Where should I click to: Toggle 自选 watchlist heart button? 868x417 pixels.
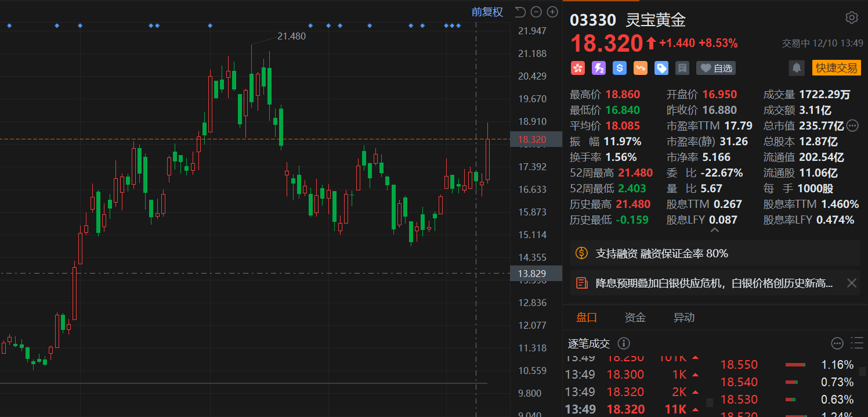tap(716, 68)
